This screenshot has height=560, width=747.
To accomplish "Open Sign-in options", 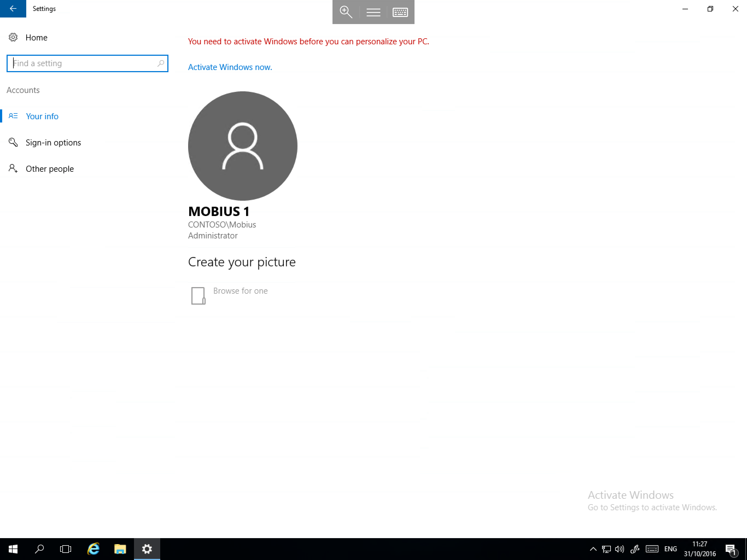I will 53,142.
